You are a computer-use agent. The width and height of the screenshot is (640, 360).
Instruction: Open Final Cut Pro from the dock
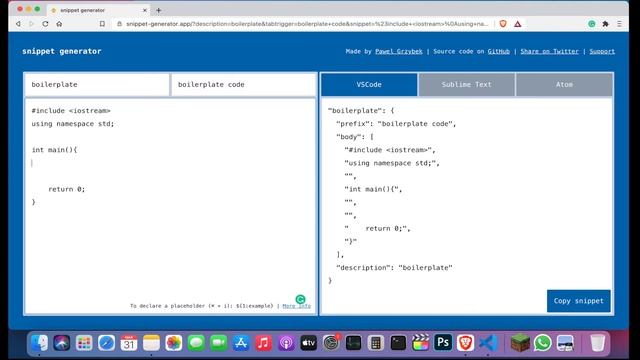point(420,343)
